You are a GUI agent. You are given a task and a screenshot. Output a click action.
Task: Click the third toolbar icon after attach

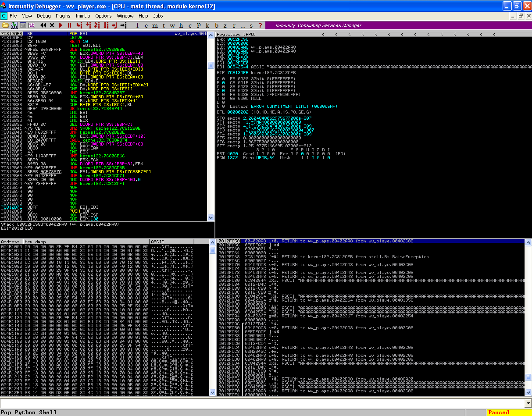coord(23,25)
